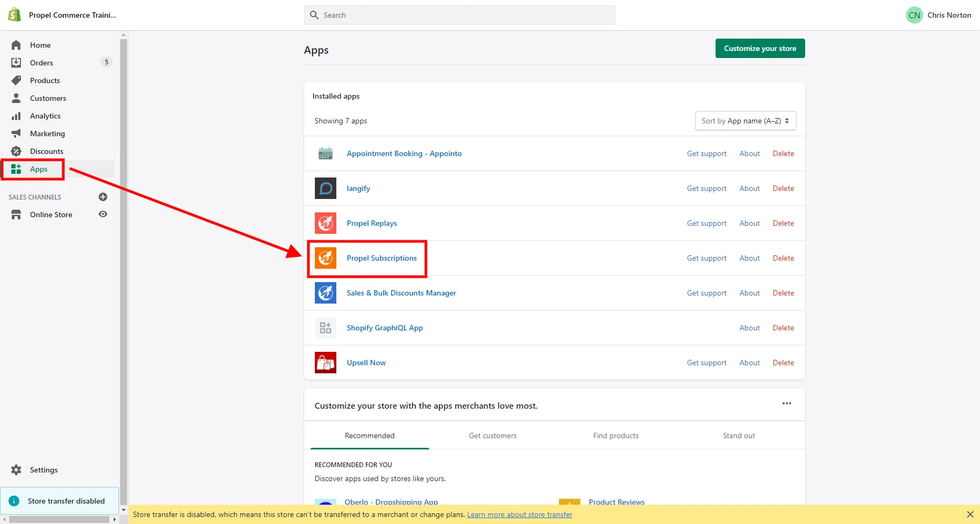Click the search magnifier icon
The width and height of the screenshot is (980, 524).
click(x=314, y=15)
